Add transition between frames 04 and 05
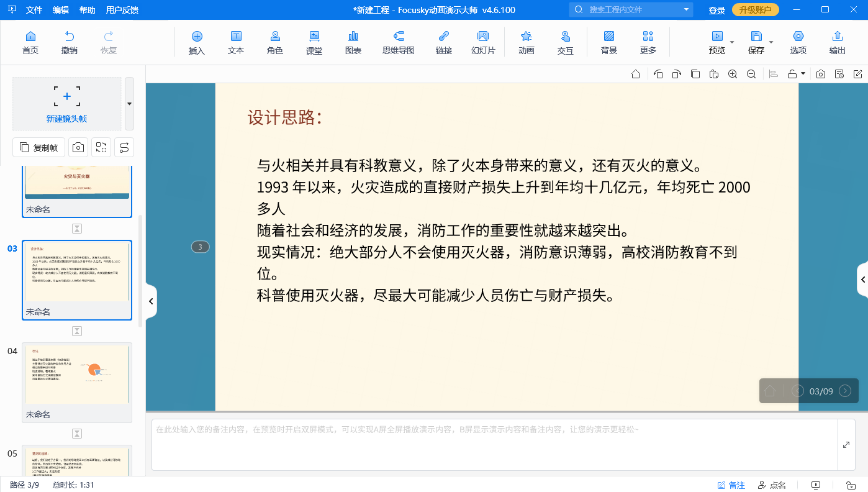868x492 pixels. click(x=77, y=434)
